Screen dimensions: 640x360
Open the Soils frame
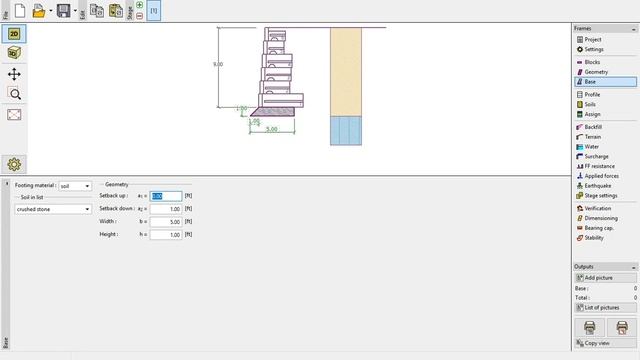tap(605, 104)
